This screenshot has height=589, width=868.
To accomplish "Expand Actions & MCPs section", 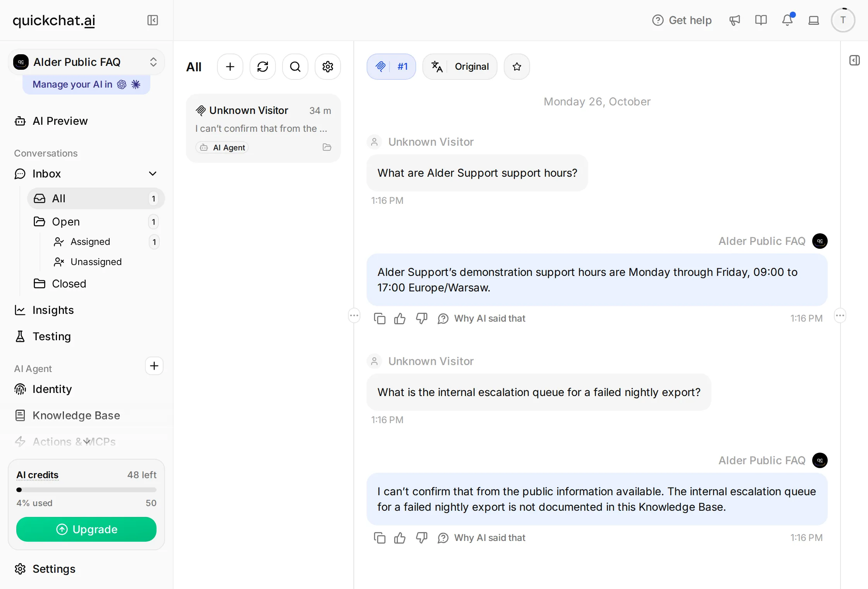I will 86,442.
